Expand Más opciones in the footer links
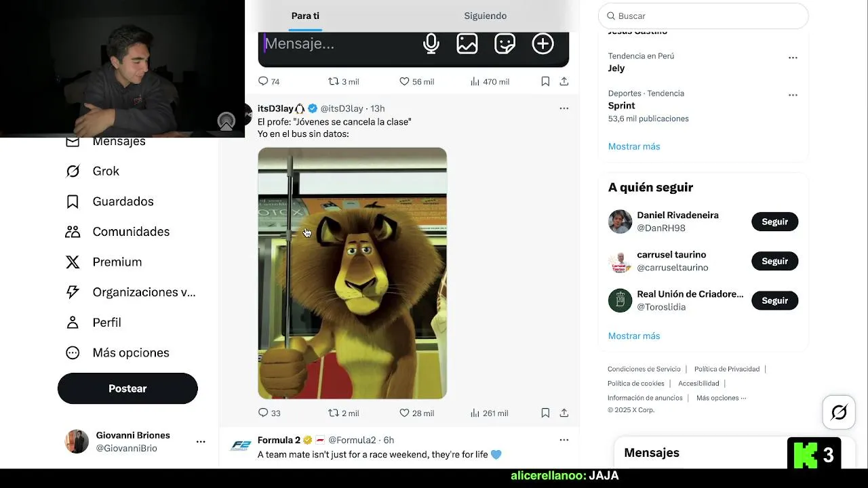 click(x=721, y=398)
